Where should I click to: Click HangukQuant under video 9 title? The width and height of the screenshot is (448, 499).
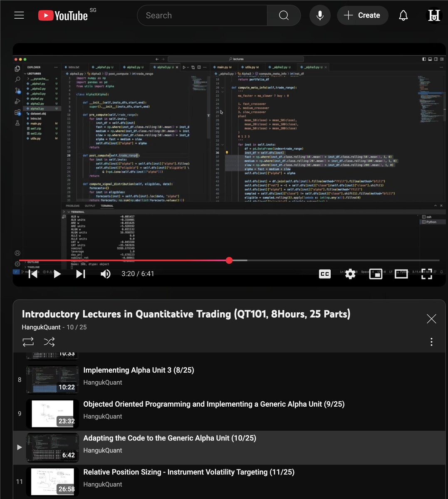103,416
